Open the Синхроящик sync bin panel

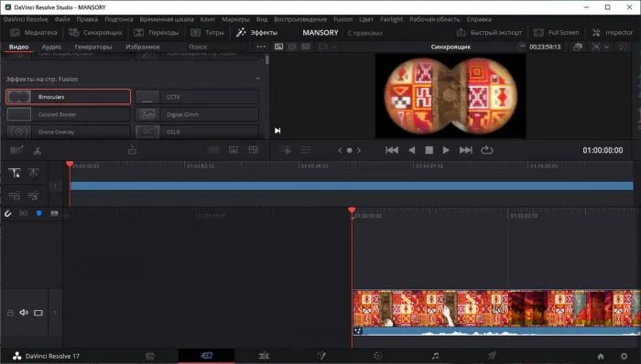(x=95, y=33)
